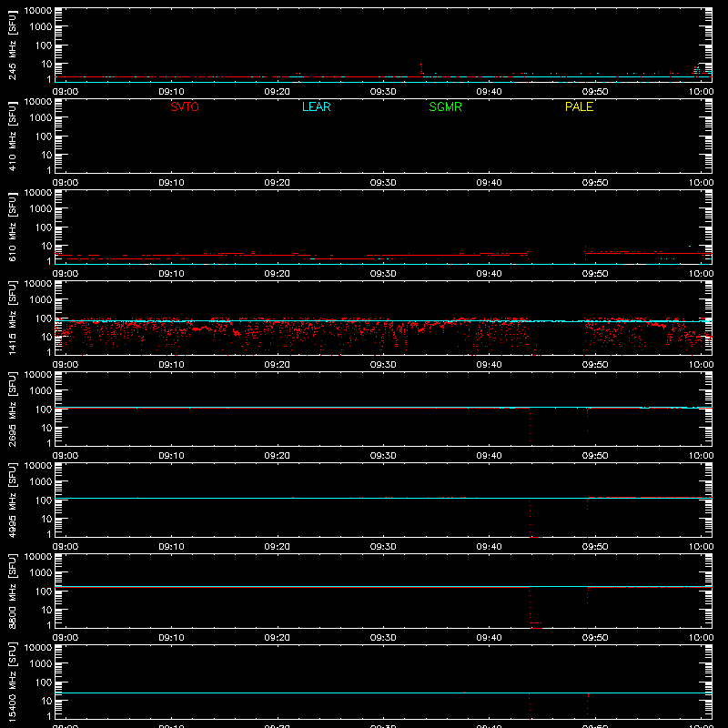Click 09:00 tick label under 8800 MHz panel

65,638
